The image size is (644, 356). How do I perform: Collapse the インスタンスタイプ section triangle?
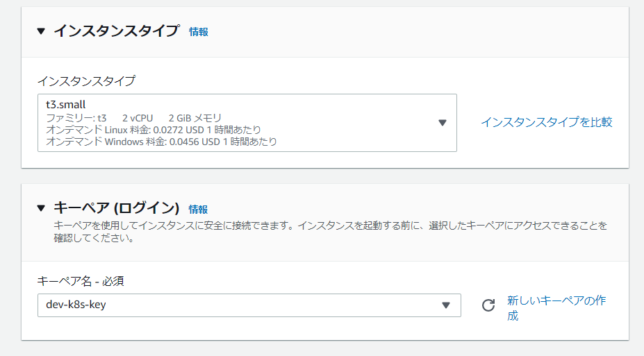41,31
